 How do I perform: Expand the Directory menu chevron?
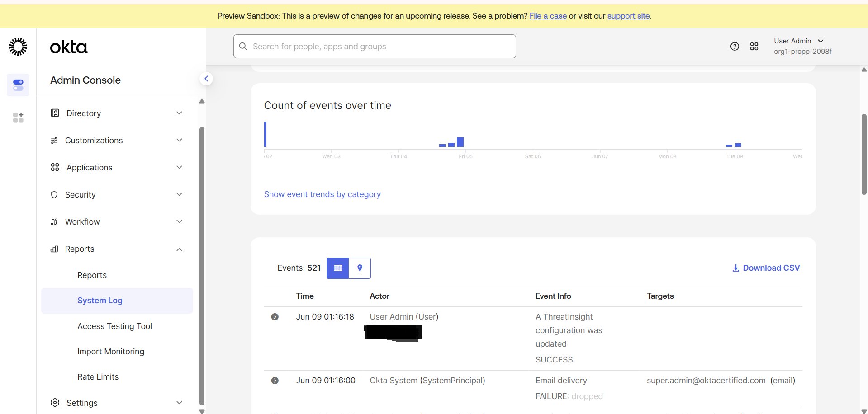tap(179, 113)
